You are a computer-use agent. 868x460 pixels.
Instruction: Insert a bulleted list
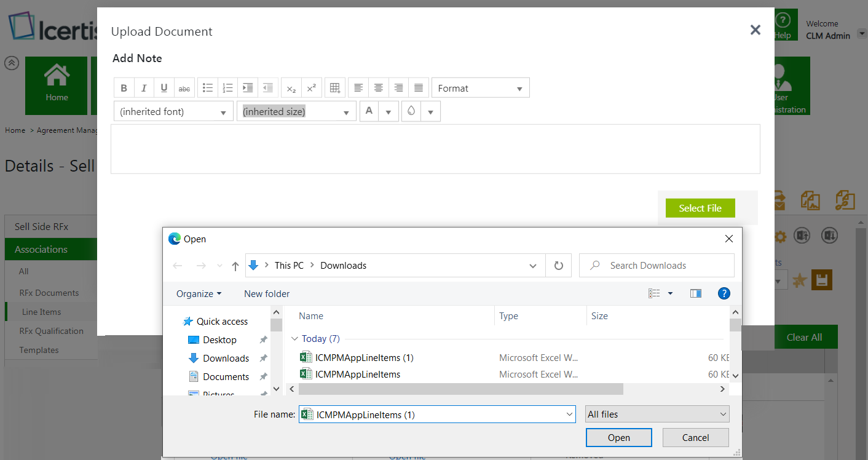[x=208, y=88]
